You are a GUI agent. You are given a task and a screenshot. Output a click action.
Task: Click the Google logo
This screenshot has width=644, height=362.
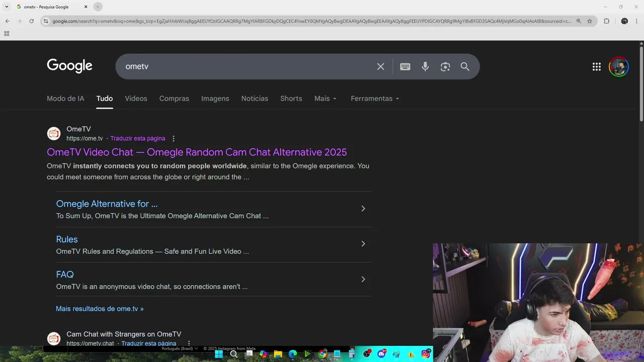point(69,66)
